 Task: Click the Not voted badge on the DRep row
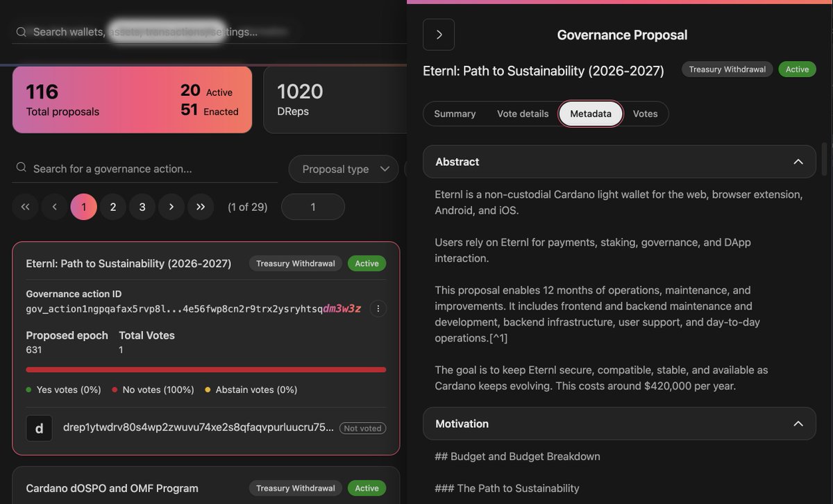click(363, 428)
